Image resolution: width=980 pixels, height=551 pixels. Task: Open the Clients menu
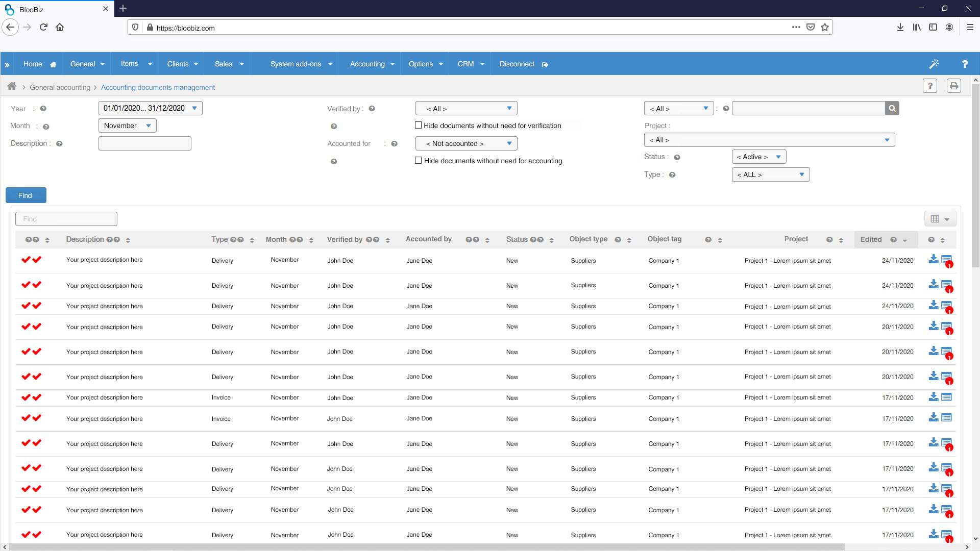[182, 64]
